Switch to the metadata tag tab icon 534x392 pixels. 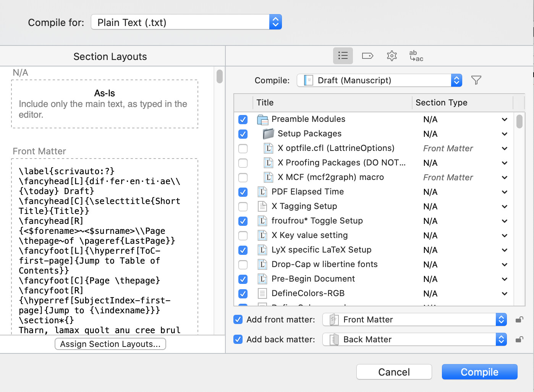(x=367, y=56)
